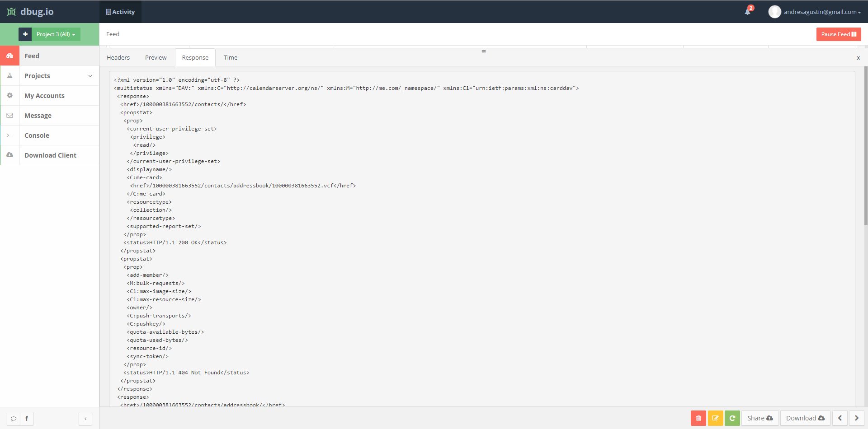Click the status 404 Not Found line
The height and width of the screenshot is (429, 868).
pos(186,373)
